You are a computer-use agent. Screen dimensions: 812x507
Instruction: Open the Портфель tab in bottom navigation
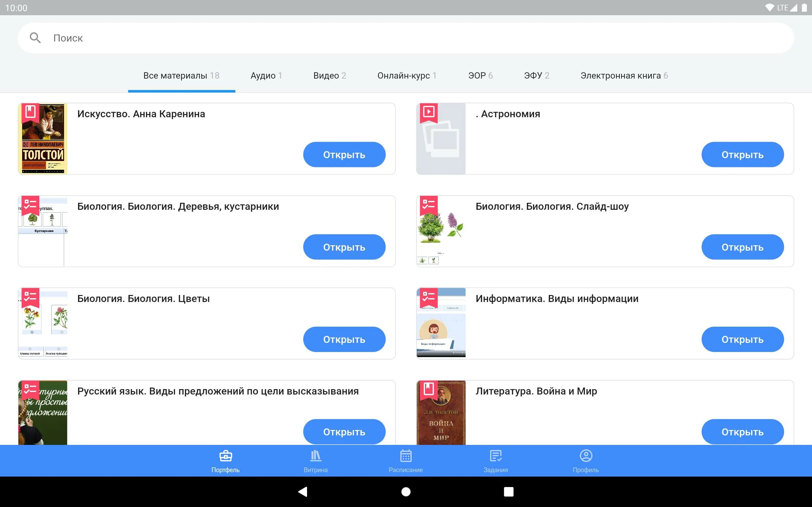[x=226, y=461]
